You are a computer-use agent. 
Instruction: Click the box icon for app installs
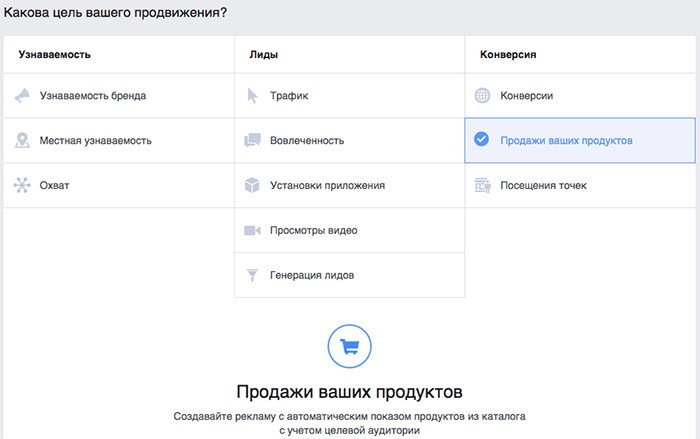(252, 185)
